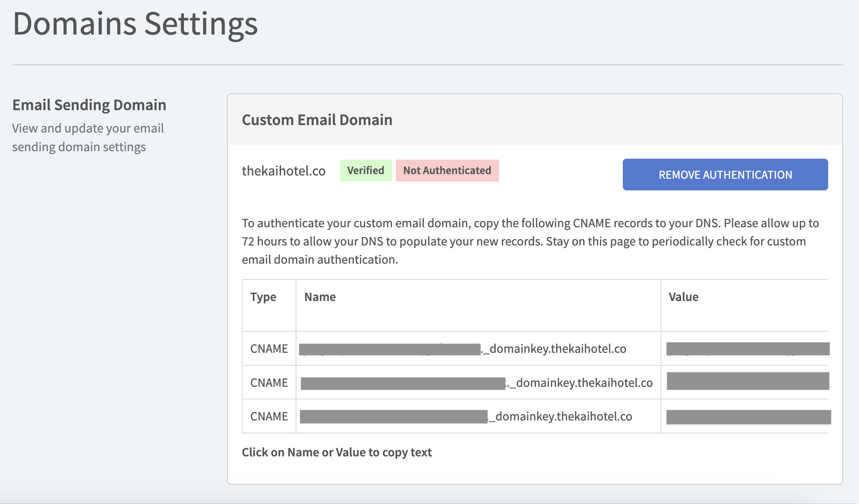Click the Type column header

click(263, 297)
